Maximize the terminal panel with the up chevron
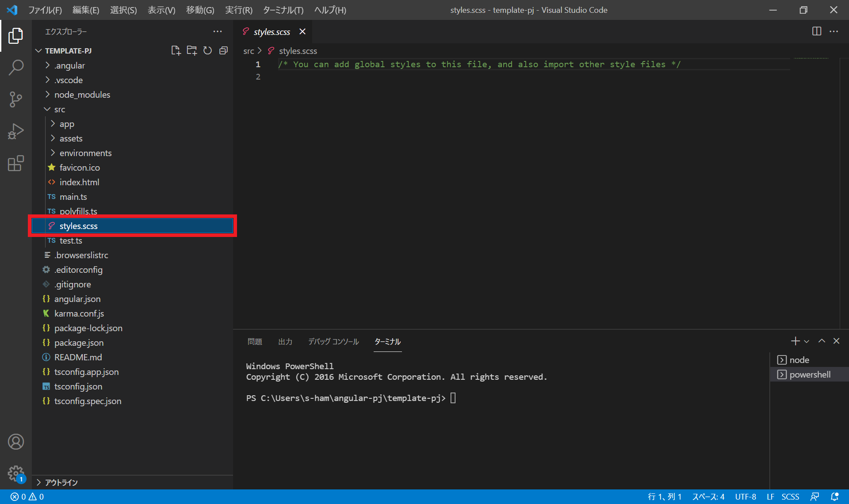The width and height of the screenshot is (849, 504). click(822, 341)
